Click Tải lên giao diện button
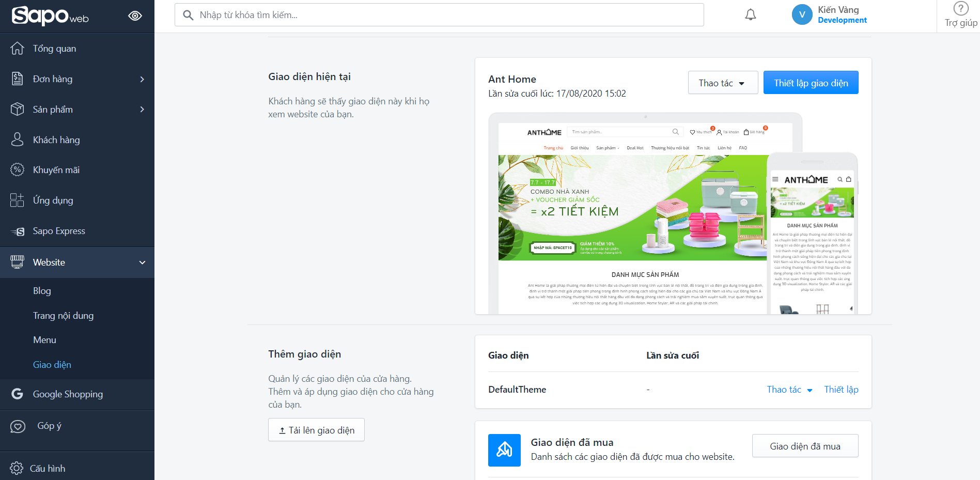 click(x=316, y=430)
